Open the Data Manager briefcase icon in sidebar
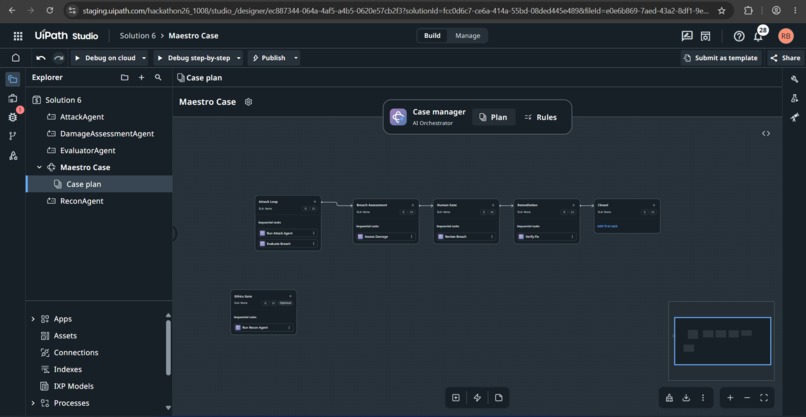The width and height of the screenshot is (806, 417). [x=13, y=98]
